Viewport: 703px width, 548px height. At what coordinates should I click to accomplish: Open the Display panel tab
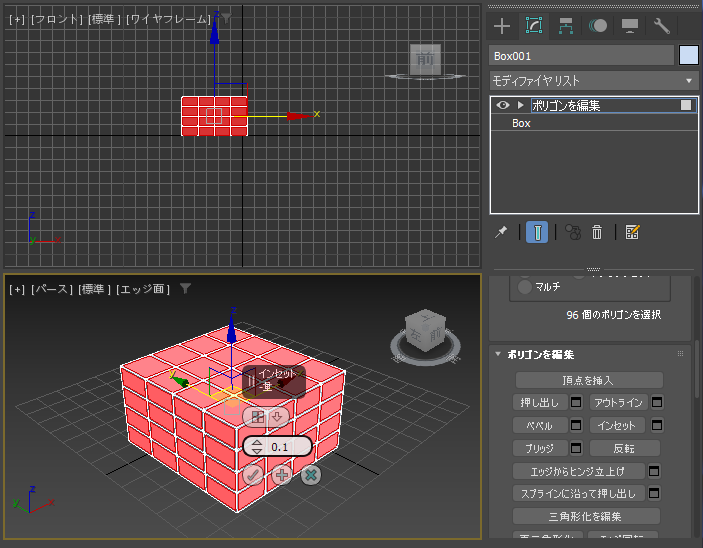tap(629, 26)
